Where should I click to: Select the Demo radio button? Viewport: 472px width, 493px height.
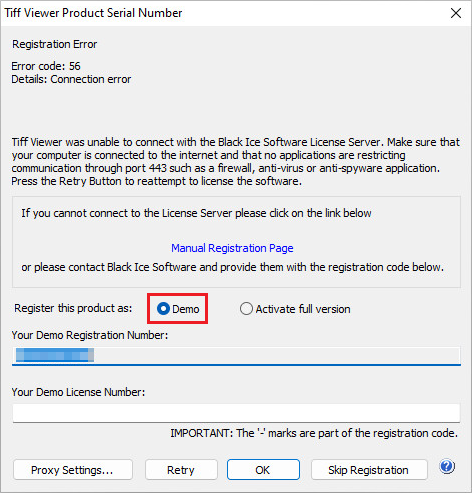pos(163,309)
